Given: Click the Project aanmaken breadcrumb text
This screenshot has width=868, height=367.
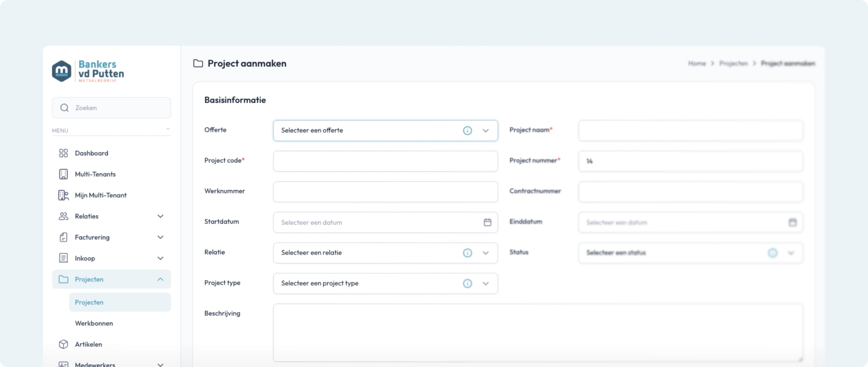Looking at the screenshot, I should coord(788,63).
